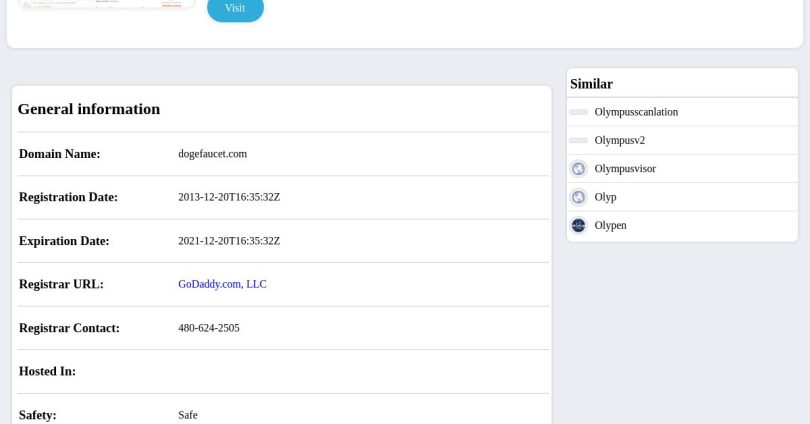Select the registration date 2013-12-20T16:35:32Z
The width and height of the screenshot is (810, 424).
[x=229, y=197]
